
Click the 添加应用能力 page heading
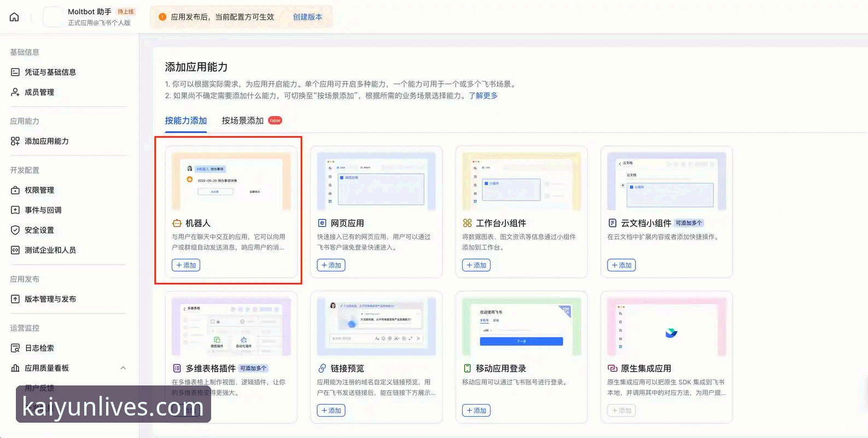click(x=196, y=67)
